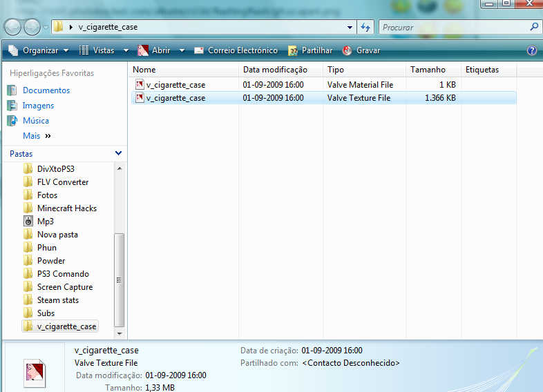Open the Música favorite link
Viewport: 543px width, 392px height.
(x=36, y=121)
